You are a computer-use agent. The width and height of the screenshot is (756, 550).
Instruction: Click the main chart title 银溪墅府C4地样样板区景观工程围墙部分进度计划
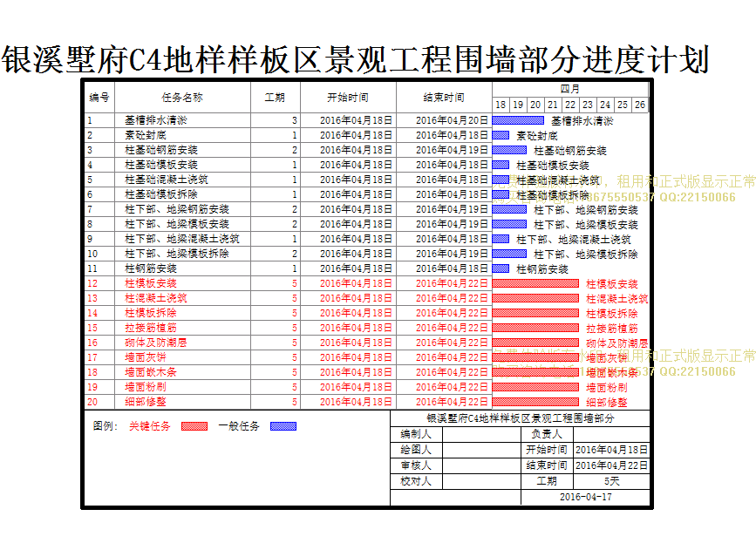coord(356,60)
